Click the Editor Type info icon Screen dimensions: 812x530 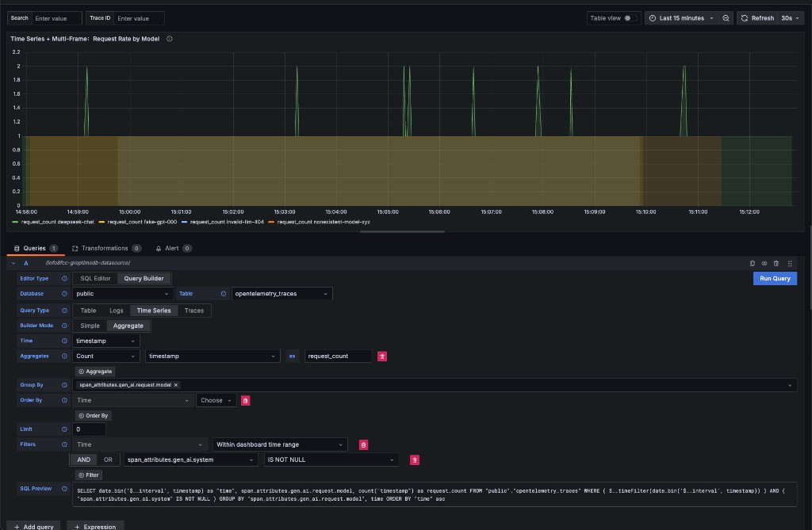tap(64, 278)
